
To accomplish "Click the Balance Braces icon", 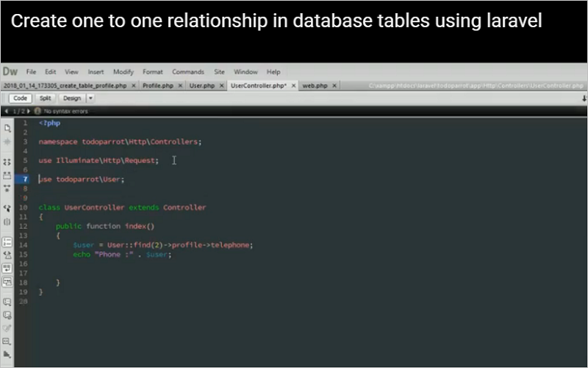I will [7, 222].
